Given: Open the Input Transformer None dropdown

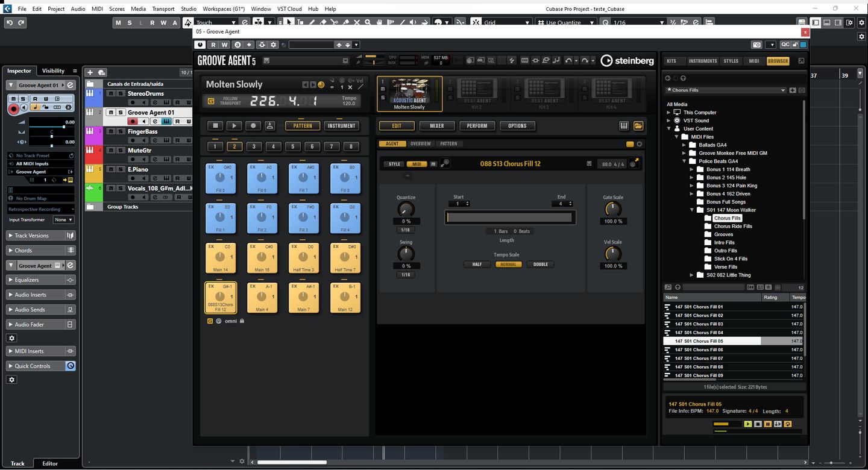Looking at the screenshot, I should pyautogui.click(x=63, y=220).
